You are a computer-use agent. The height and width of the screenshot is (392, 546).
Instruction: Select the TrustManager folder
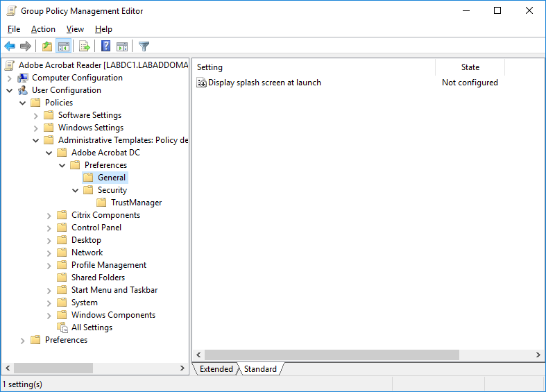point(136,203)
